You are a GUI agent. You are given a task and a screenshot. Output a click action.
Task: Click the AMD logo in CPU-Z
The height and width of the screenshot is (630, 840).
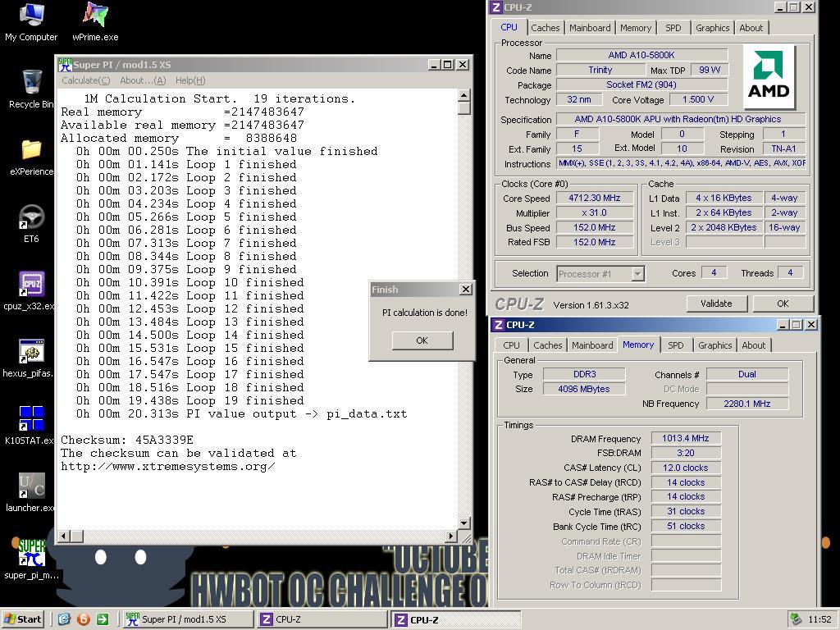coord(768,76)
